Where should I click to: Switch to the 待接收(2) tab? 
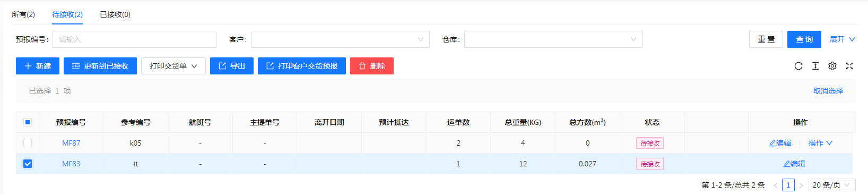pos(67,14)
